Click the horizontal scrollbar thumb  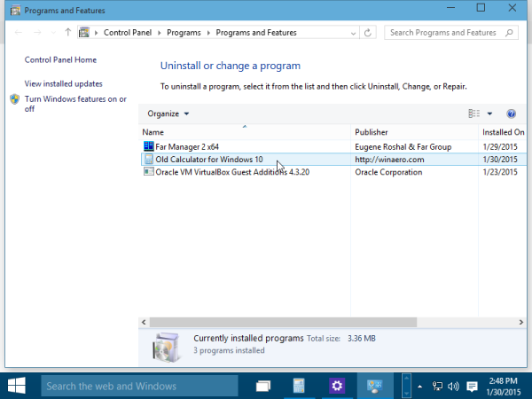283,322
